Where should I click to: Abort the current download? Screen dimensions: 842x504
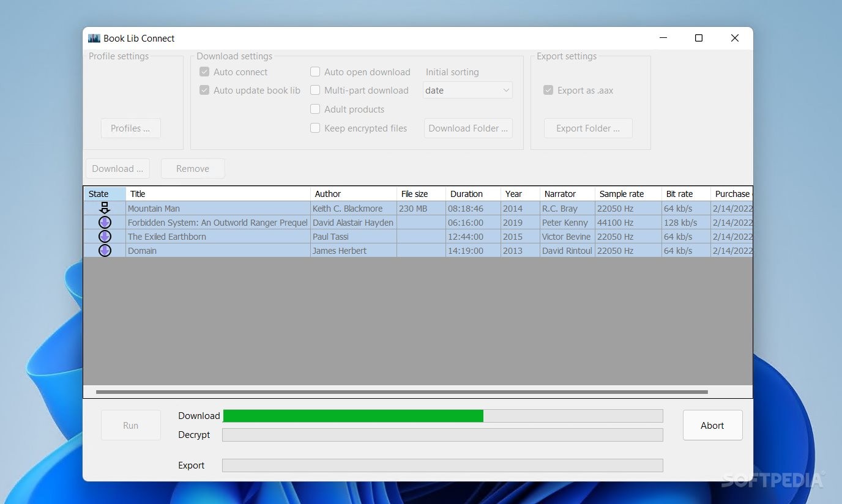[x=712, y=425]
